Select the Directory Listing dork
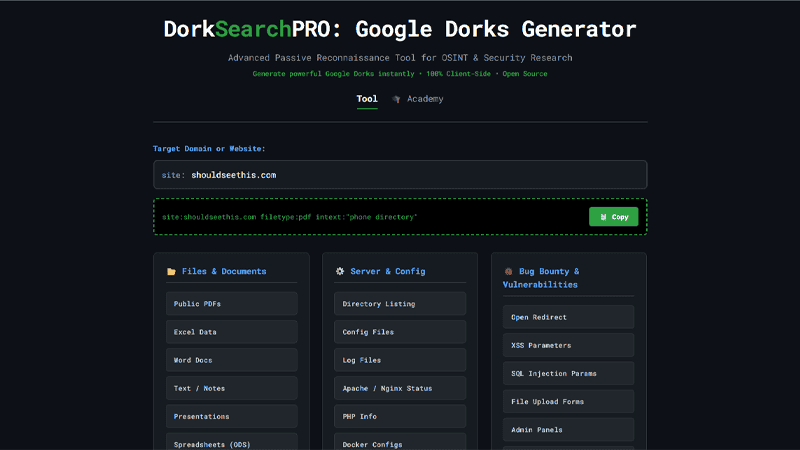This screenshot has width=800, height=450. pyautogui.click(x=400, y=304)
